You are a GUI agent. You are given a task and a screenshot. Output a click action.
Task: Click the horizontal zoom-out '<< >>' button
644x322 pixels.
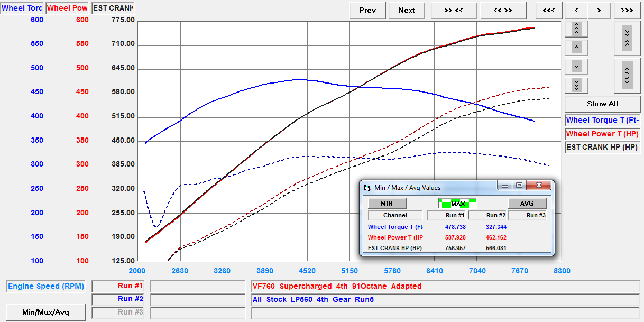pyautogui.click(x=503, y=10)
